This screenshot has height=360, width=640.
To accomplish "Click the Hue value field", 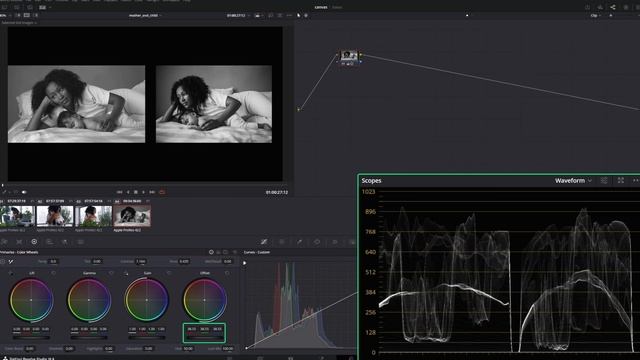I will tap(188, 349).
